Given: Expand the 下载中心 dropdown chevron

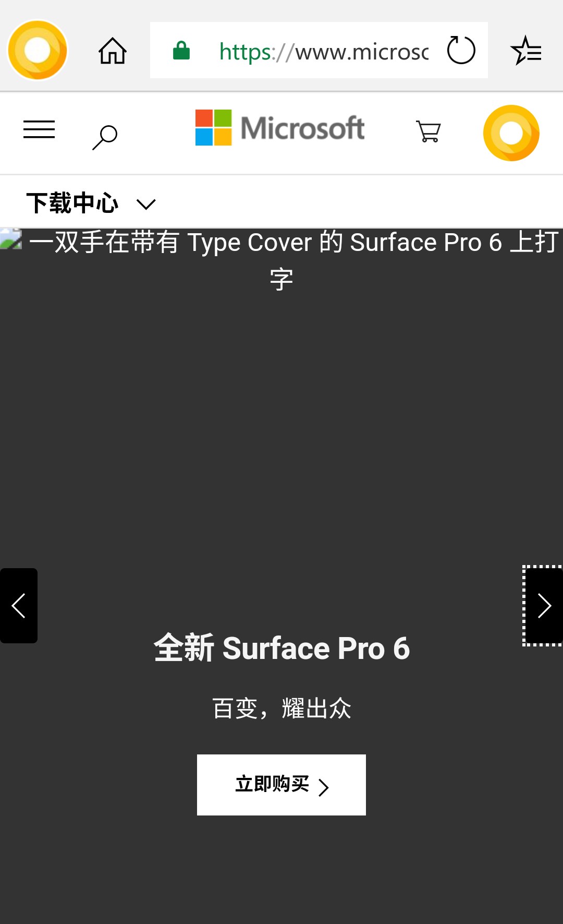Looking at the screenshot, I should tap(146, 204).
